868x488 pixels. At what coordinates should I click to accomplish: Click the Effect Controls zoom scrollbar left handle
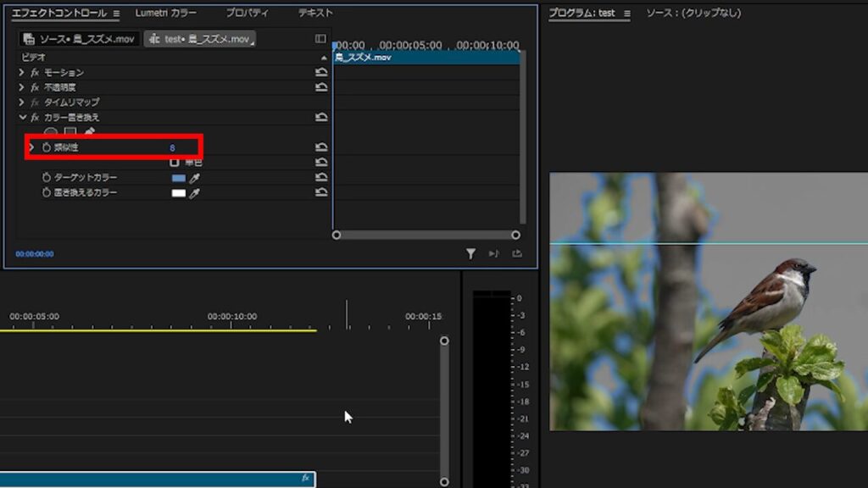click(336, 236)
